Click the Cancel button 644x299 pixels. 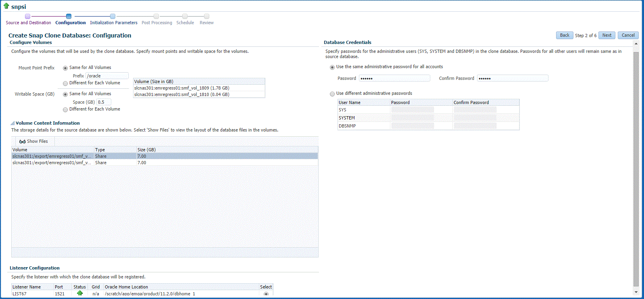(x=628, y=35)
